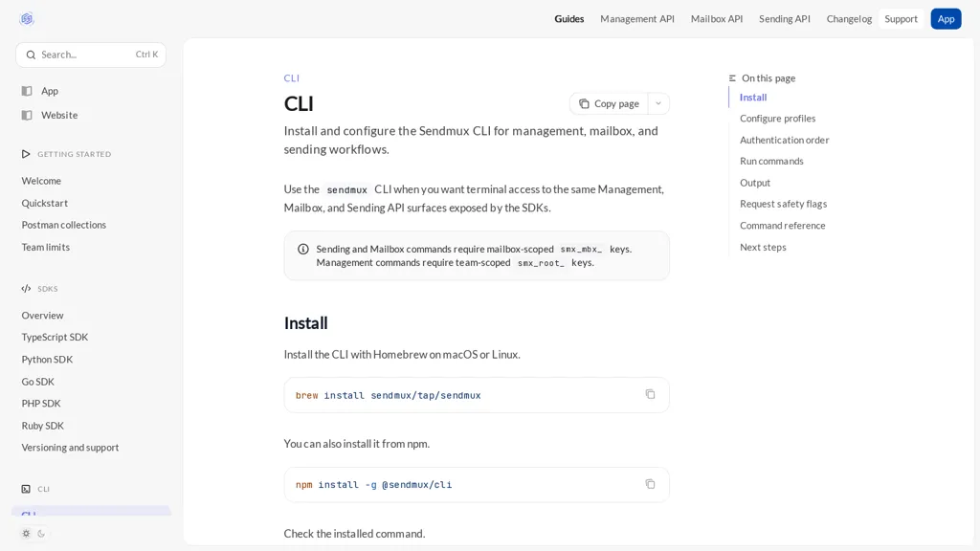Image resolution: width=980 pixels, height=551 pixels.
Task: Open the Team limits page
Action: (x=46, y=248)
